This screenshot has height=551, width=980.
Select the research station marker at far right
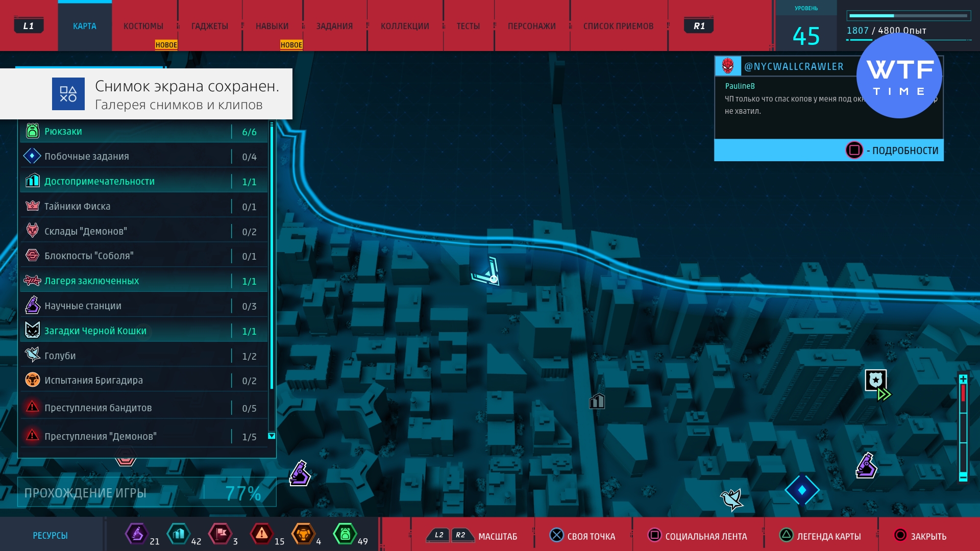coord(866,466)
